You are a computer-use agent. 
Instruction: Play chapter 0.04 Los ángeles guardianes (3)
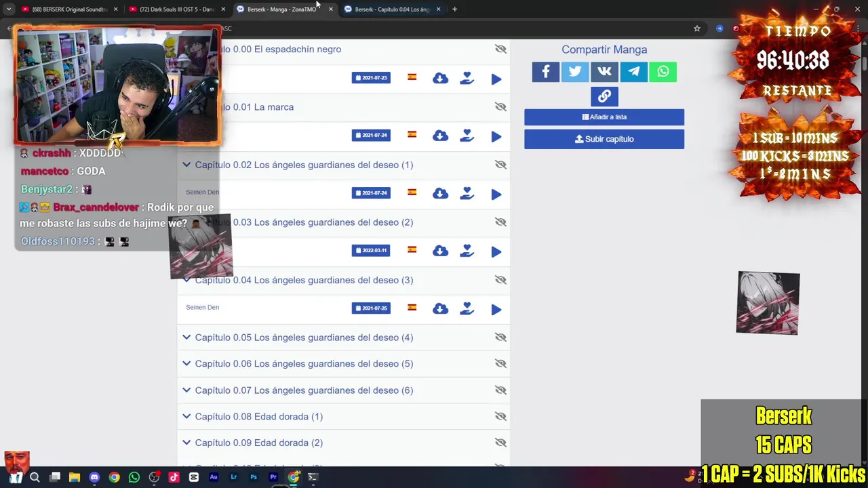click(x=496, y=310)
